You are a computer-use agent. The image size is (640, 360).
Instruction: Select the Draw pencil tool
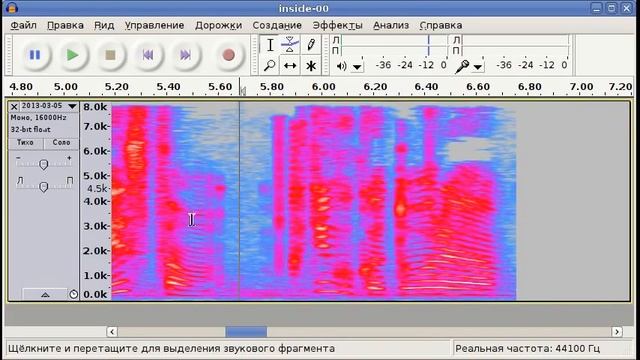[311, 45]
